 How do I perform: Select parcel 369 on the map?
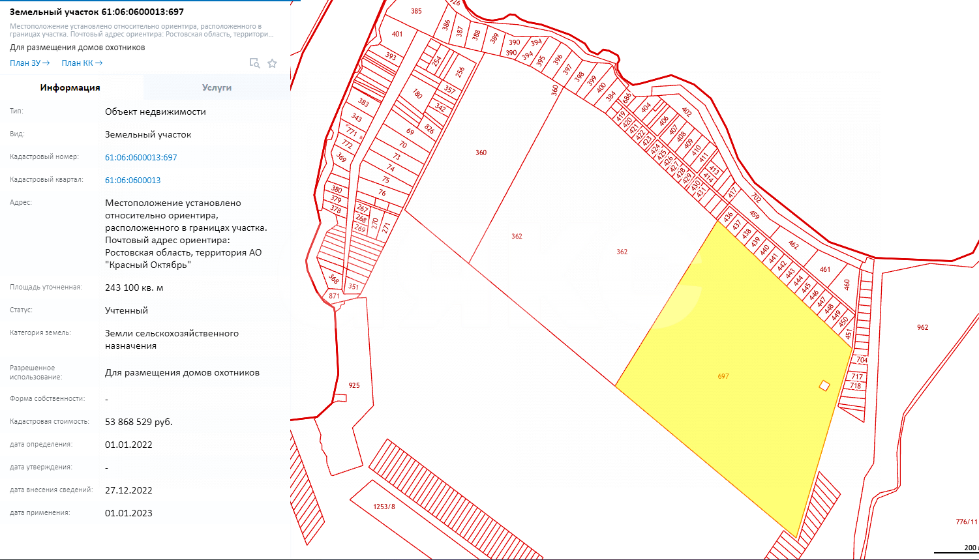point(341,157)
